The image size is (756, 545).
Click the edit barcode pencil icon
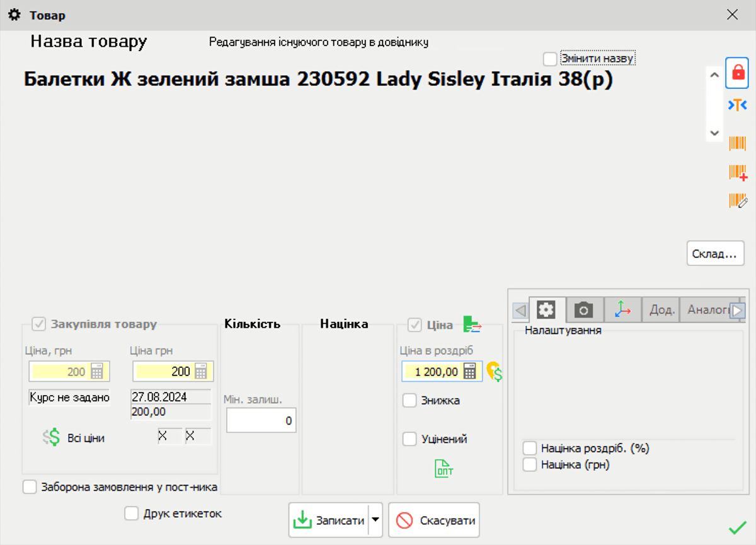tap(738, 201)
